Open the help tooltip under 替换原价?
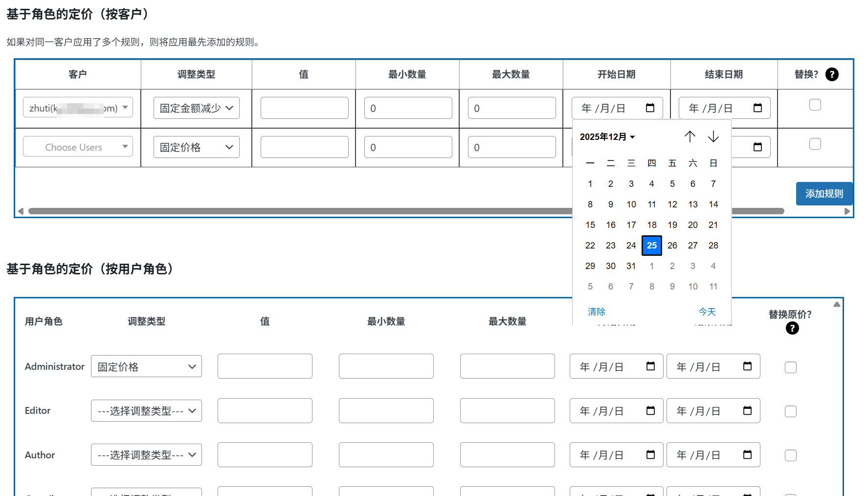Viewport: 868px width, 496px height. click(x=792, y=328)
